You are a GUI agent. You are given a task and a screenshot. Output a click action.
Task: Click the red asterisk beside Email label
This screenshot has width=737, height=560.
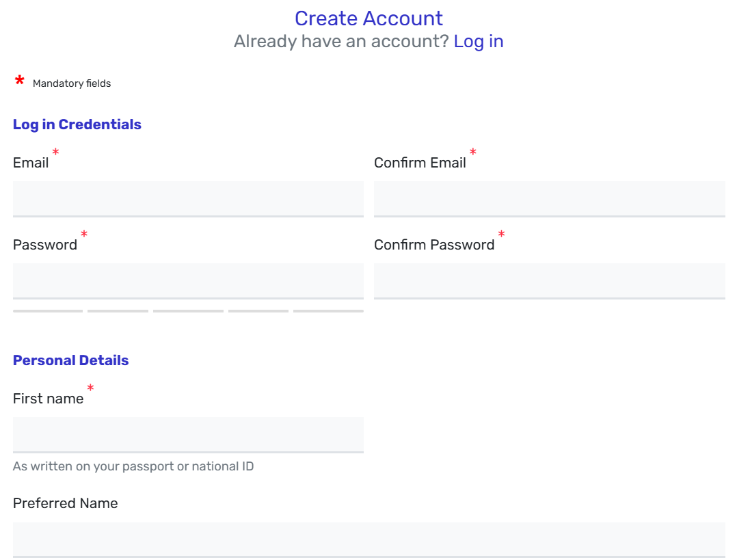[x=55, y=152]
